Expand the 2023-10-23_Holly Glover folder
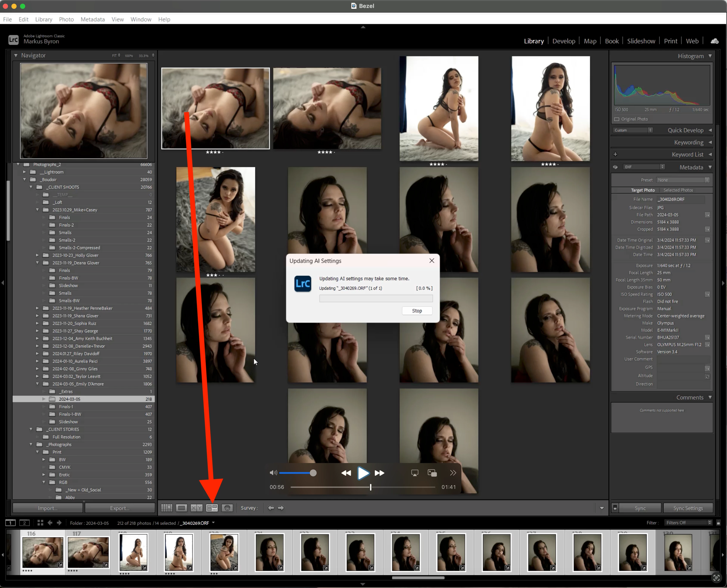 tap(37, 255)
